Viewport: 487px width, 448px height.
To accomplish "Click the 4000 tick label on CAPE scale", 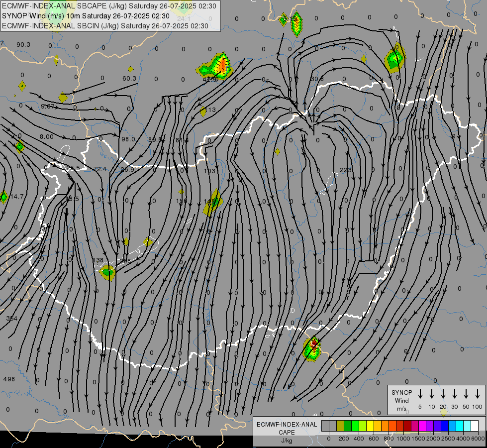I will tap(463, 439).
